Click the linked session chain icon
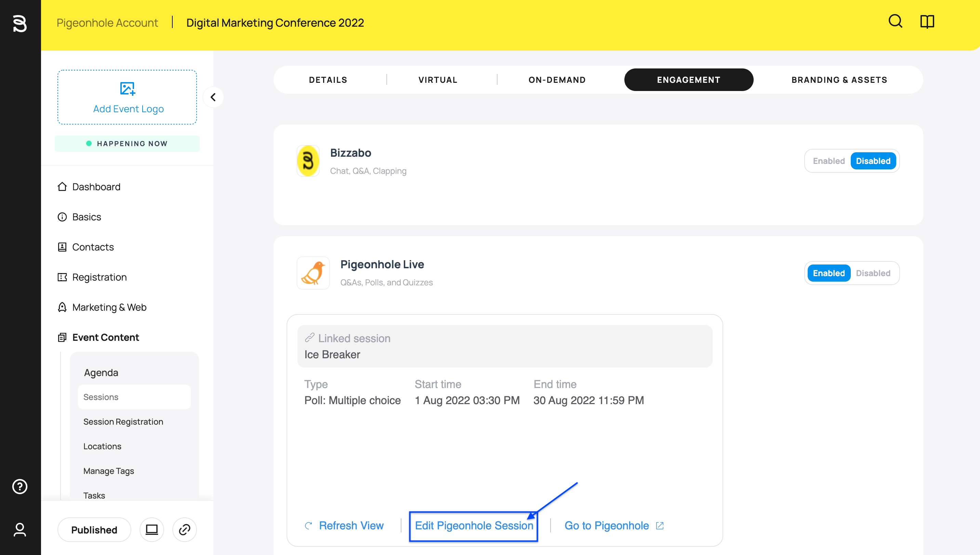The height and width of the screenshot is (555, 980). tap(309, 338)
